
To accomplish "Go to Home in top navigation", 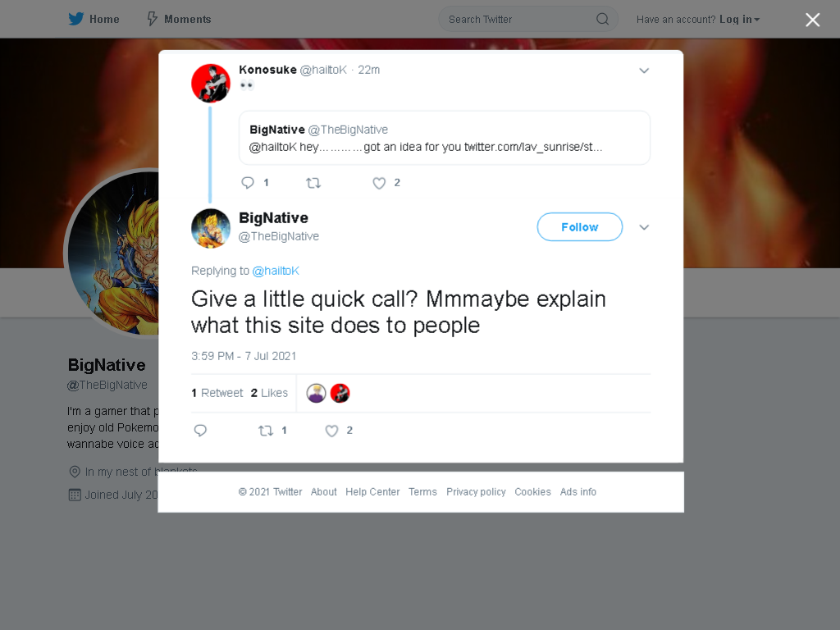I will 104,20.
